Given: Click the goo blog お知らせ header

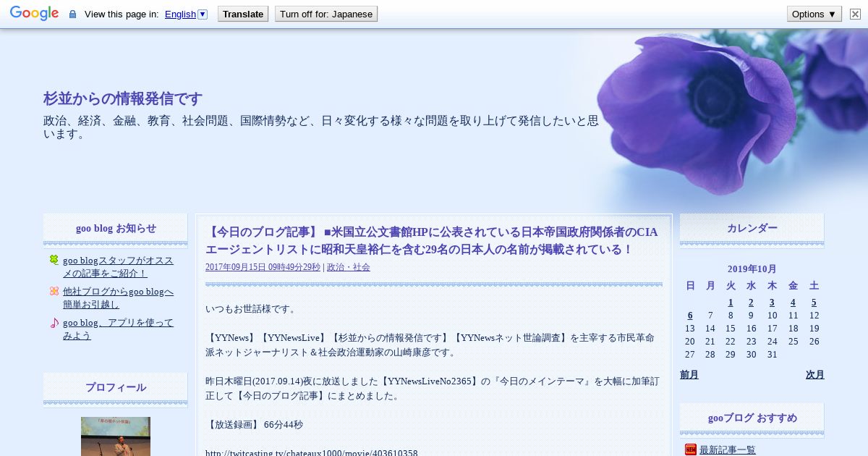Looking at the screenshot, I should coord(116,228).
